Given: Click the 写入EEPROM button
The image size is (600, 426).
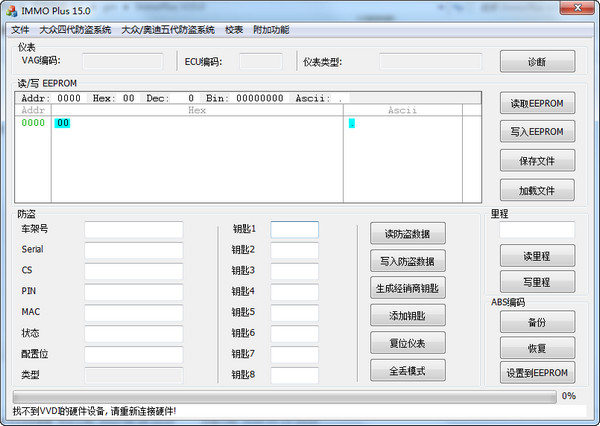Looking at the screenshot, I should click(537, 132).
